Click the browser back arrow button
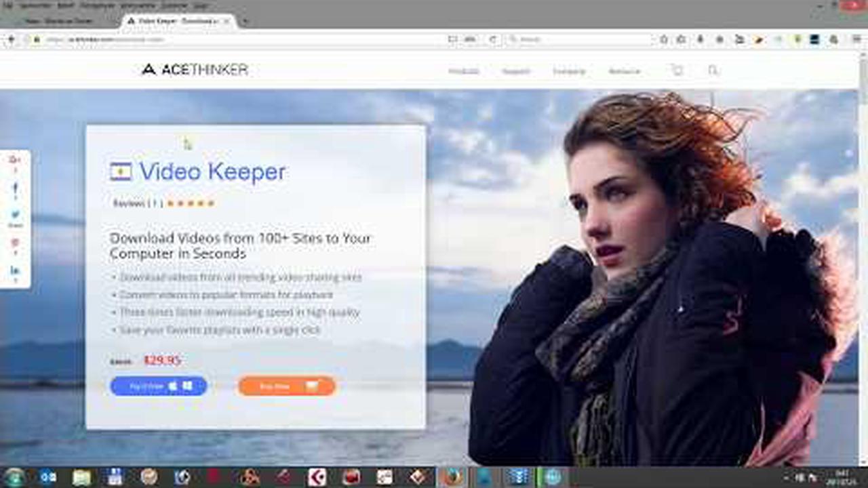The image size is (868, 488). pos(11,40)
